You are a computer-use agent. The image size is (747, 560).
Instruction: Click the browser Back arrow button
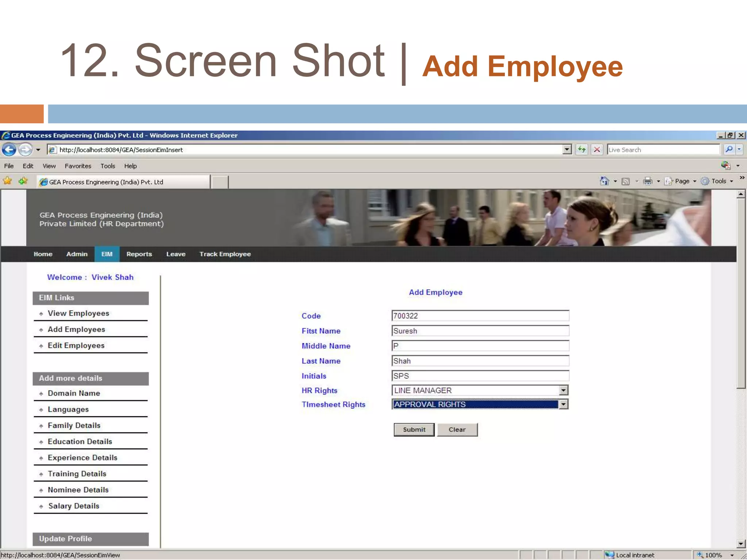(9, 149)
